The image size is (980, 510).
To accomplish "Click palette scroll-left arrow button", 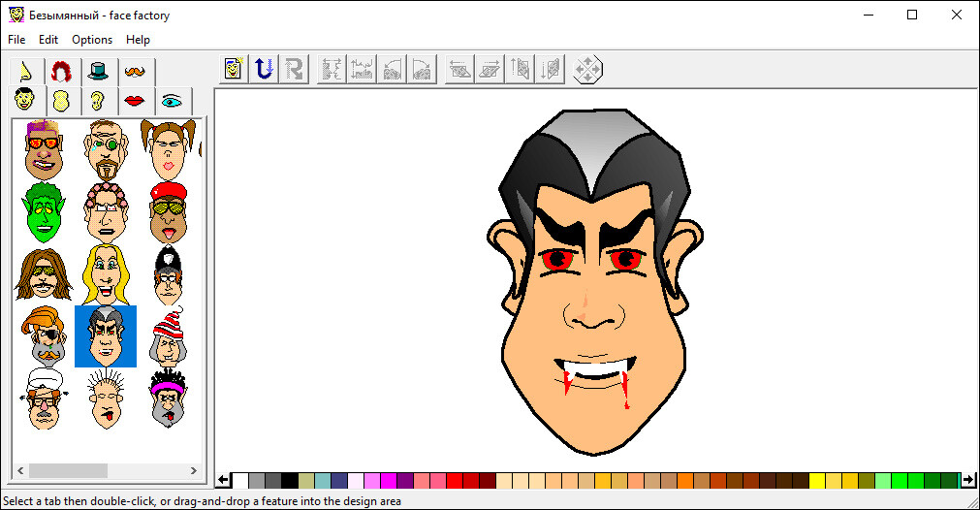I will (x=223, y=480).
